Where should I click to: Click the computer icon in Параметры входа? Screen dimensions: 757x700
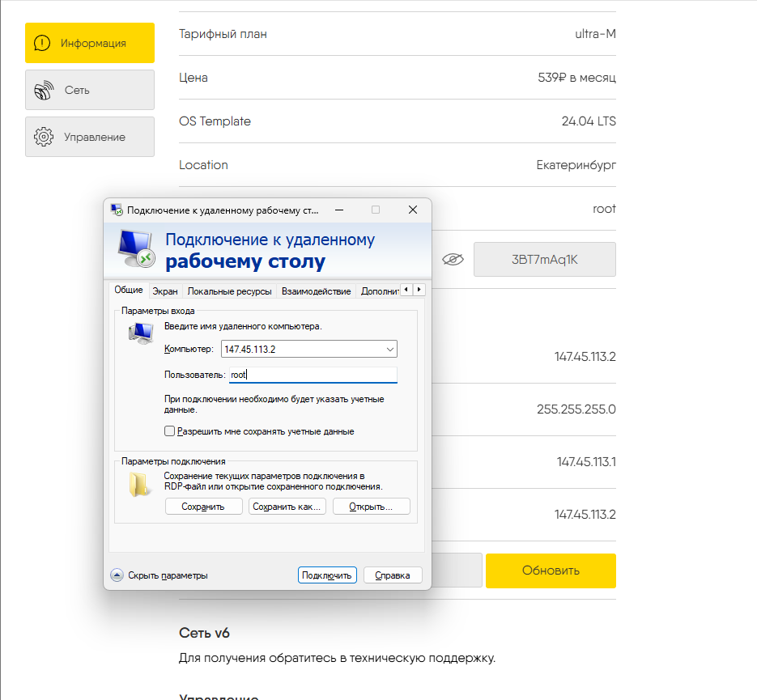click(141, 333)
